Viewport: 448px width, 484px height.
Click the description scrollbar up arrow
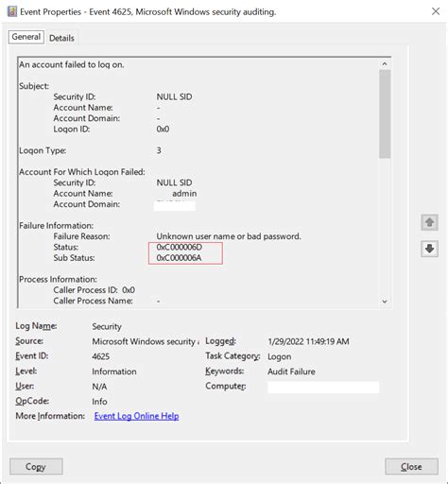385,64
